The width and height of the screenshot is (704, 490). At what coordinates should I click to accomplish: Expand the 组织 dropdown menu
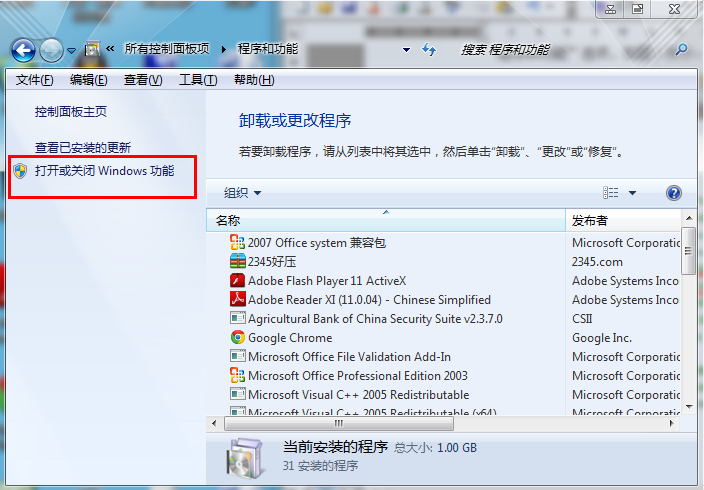pos(242,193)
